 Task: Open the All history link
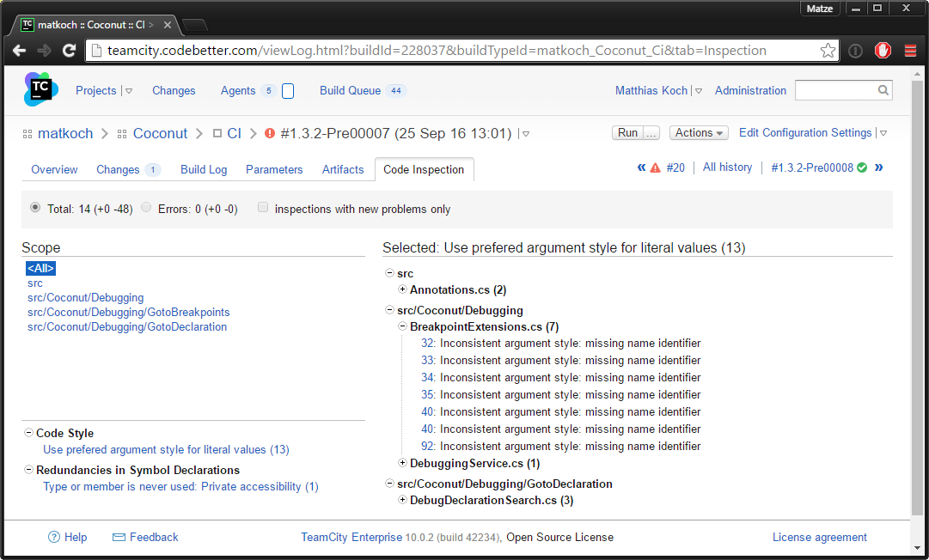728,167
